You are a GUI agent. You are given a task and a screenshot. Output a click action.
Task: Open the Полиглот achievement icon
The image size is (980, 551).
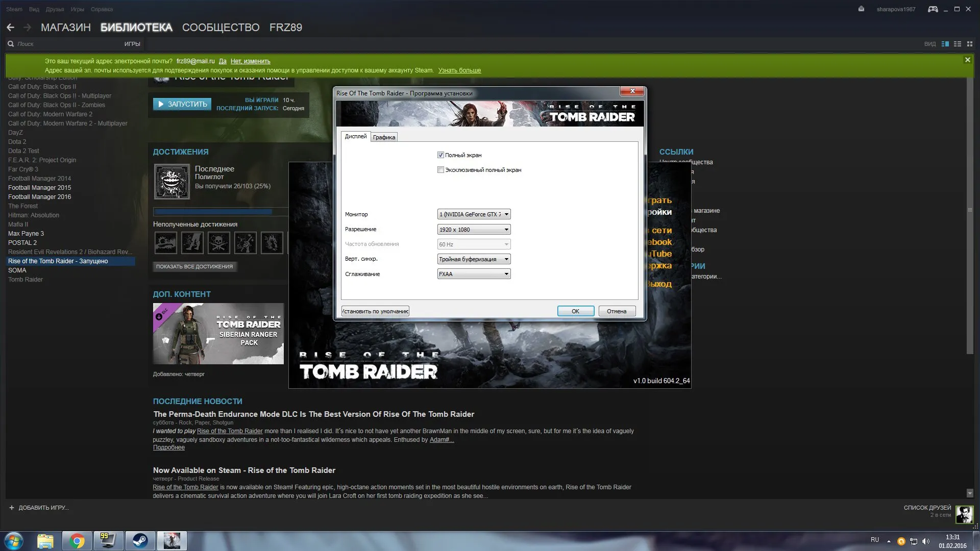[x=172, y=182]
